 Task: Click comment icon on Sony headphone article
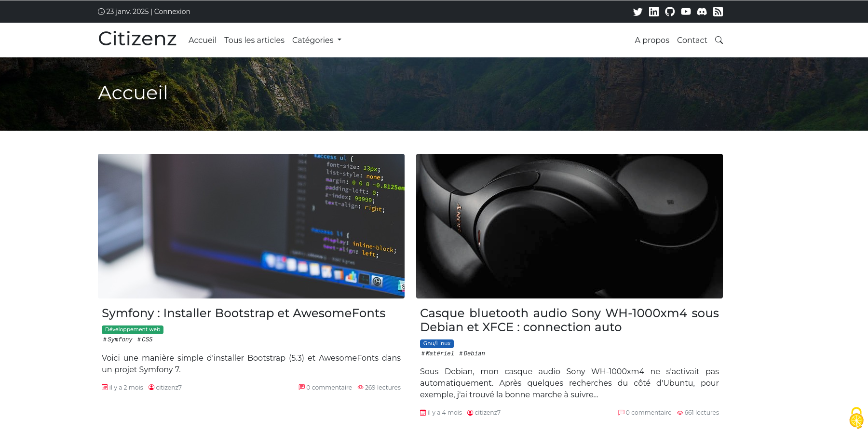(621, 412)
